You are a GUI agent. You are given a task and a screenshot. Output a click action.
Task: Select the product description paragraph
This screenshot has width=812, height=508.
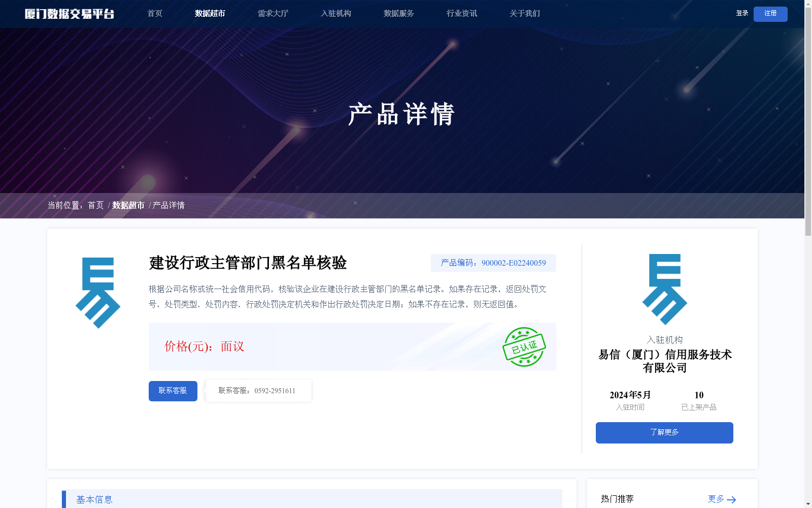(x=348, y=297)
